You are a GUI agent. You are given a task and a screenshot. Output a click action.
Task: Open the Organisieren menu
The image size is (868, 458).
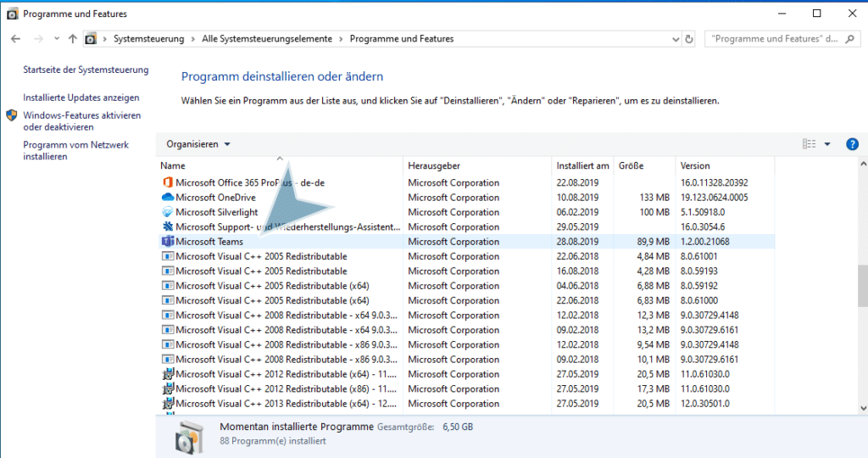(198, 144)
